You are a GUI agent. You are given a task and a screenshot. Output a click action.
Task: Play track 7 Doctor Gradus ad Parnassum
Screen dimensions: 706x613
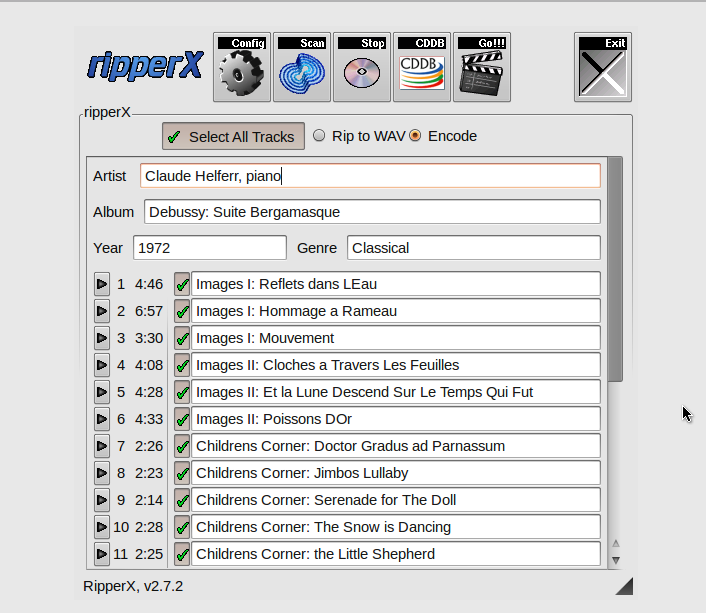(102, 446)
